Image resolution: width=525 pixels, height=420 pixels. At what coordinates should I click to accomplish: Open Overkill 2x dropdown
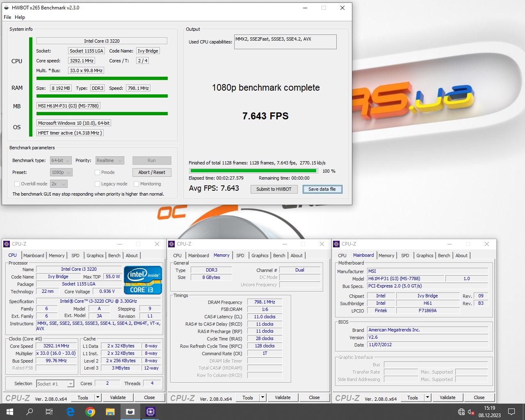point(59,184)
